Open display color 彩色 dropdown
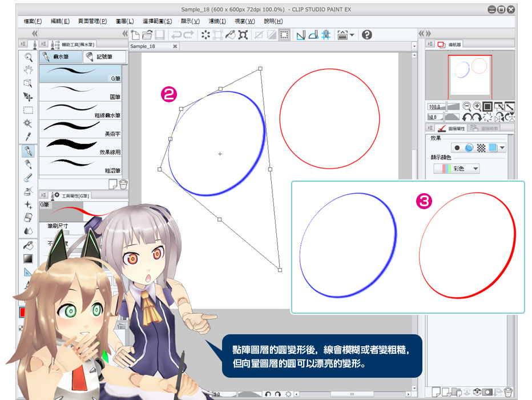The width and height of the screenshot is (532, 400). tap(456, 169)
